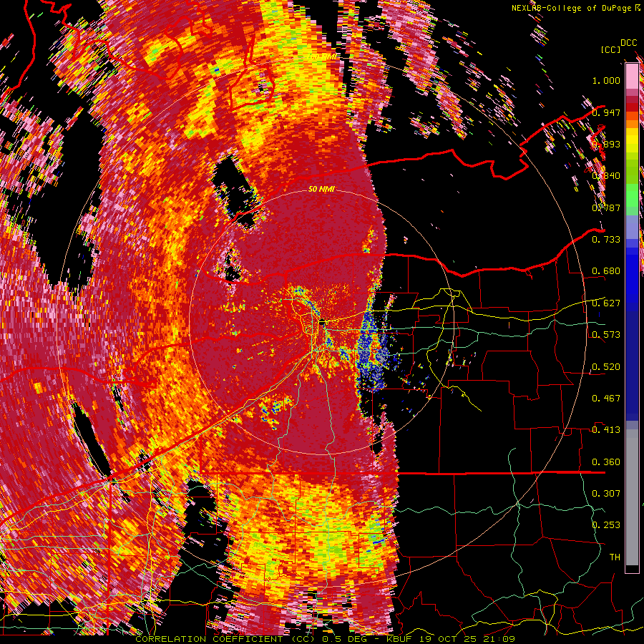Select the 0.627 scale value

606,303
